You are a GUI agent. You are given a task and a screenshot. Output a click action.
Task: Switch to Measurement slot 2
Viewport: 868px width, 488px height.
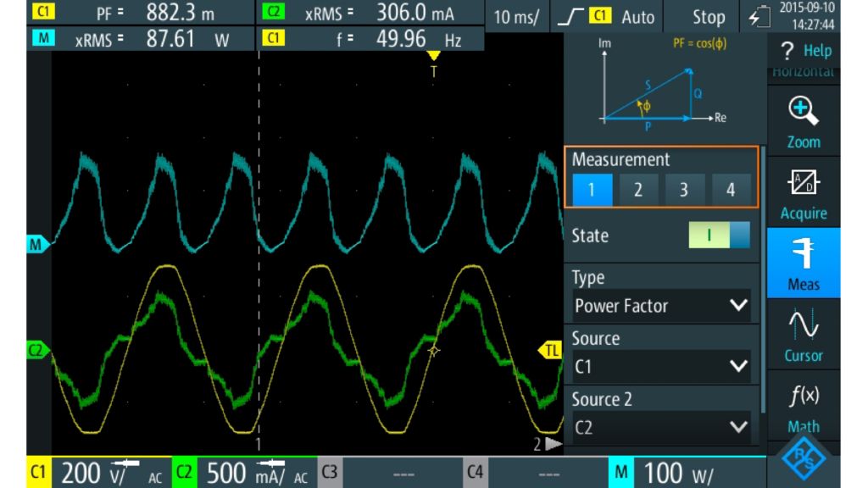coord(637,188)
